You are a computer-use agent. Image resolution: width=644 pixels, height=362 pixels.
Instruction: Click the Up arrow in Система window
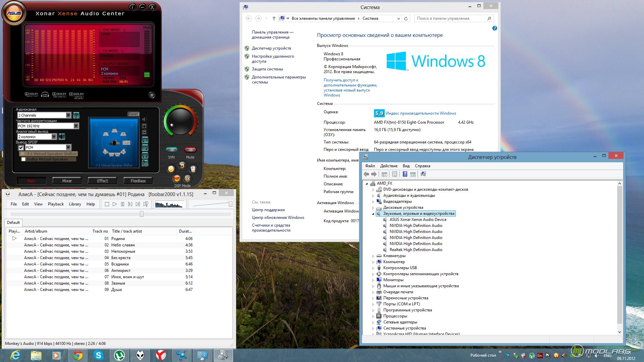click(x=274, y=19)
